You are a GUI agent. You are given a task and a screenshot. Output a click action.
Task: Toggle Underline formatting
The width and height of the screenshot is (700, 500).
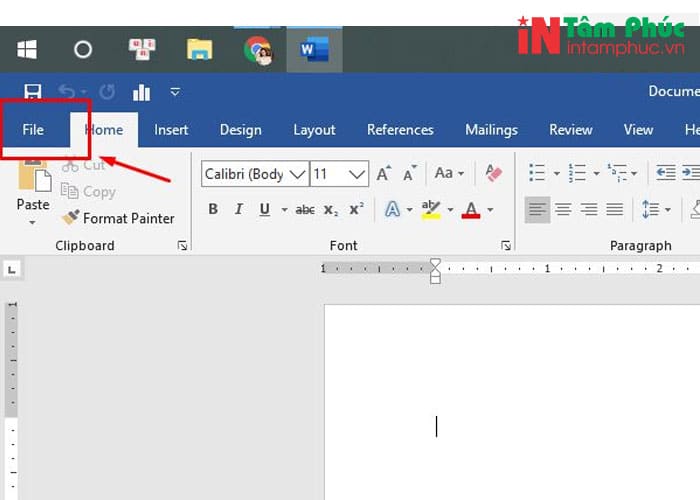click(x=265, y=209)
